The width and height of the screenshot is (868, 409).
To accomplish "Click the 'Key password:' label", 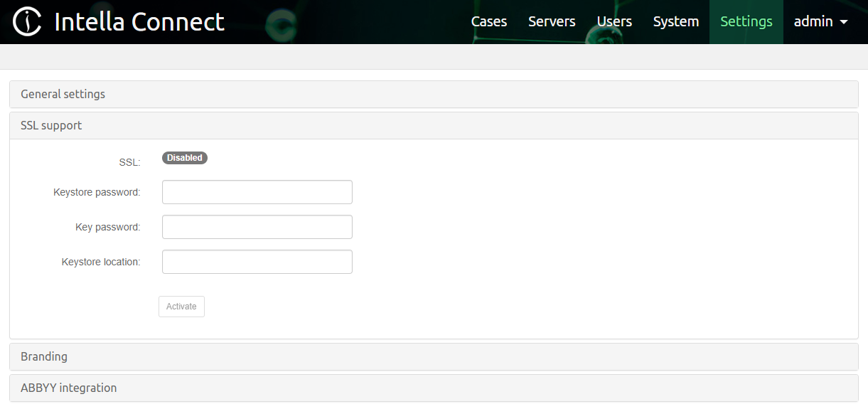I will point(107,227).
